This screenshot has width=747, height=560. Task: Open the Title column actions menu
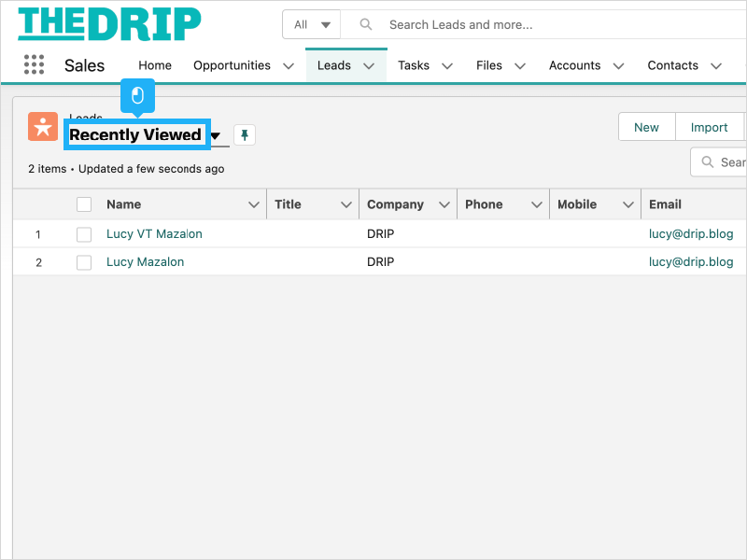pyautogui.click(x=346, y=204)
